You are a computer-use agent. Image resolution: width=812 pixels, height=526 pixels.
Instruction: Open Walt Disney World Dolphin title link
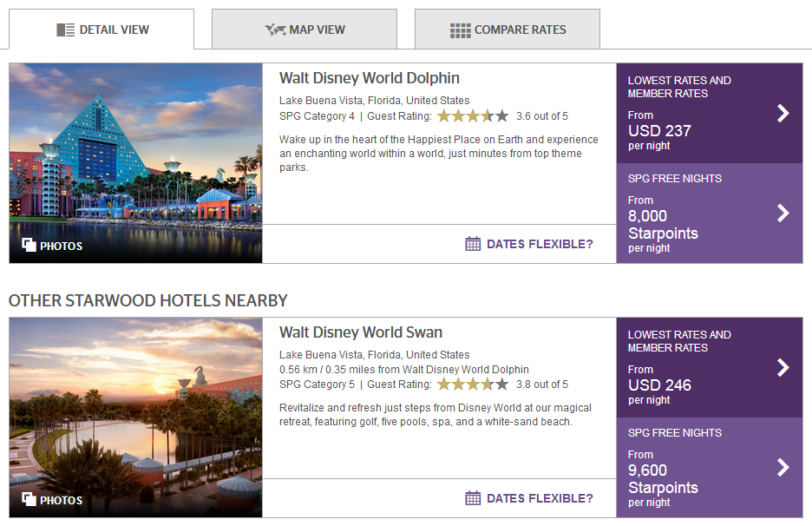370,78
